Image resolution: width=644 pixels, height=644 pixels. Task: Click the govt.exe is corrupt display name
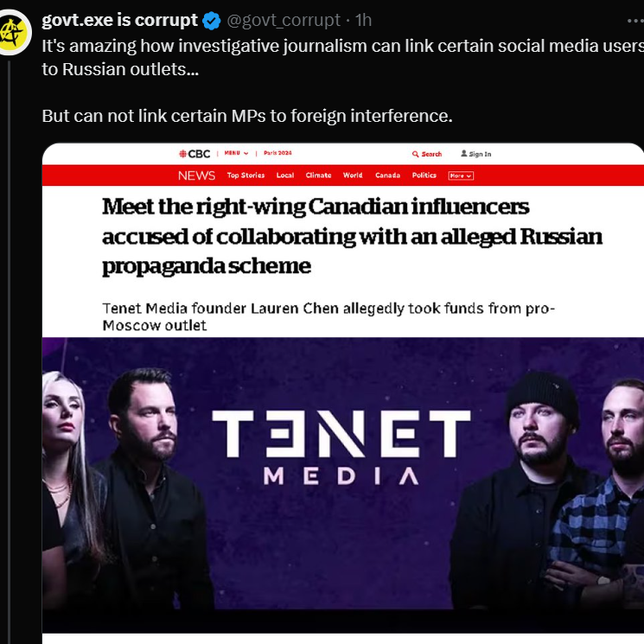pos(119,20)
